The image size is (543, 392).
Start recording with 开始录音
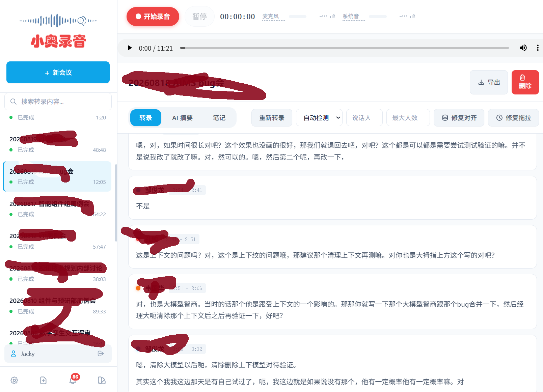click(x=153, y=17)
